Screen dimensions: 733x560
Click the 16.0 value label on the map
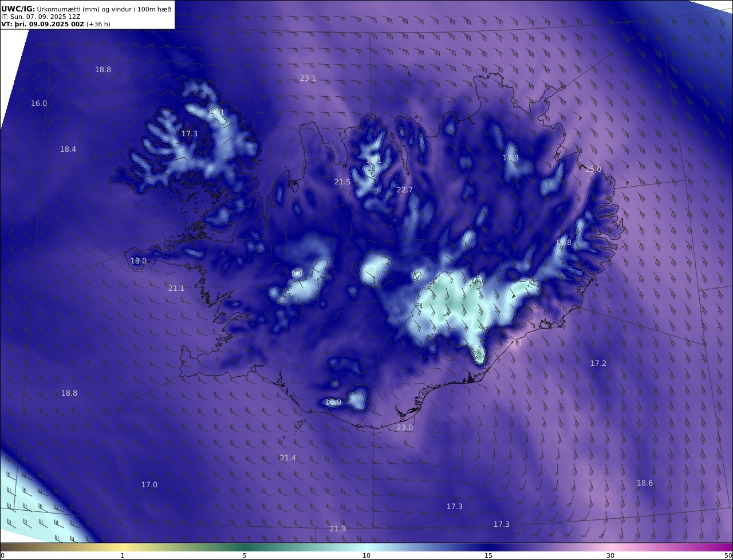39,104
